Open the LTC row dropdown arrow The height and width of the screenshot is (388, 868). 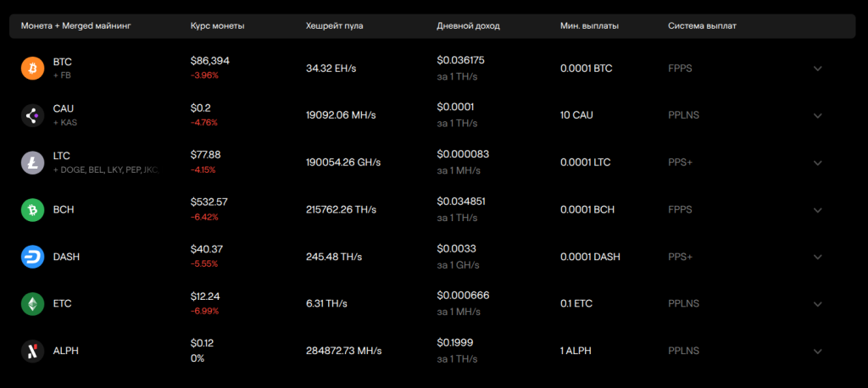[817, 163]
